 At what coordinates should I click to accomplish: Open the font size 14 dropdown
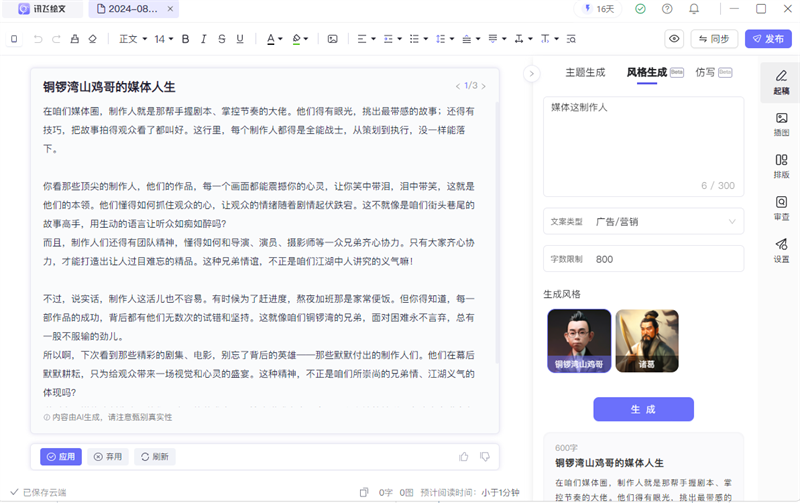pos(163,39)
